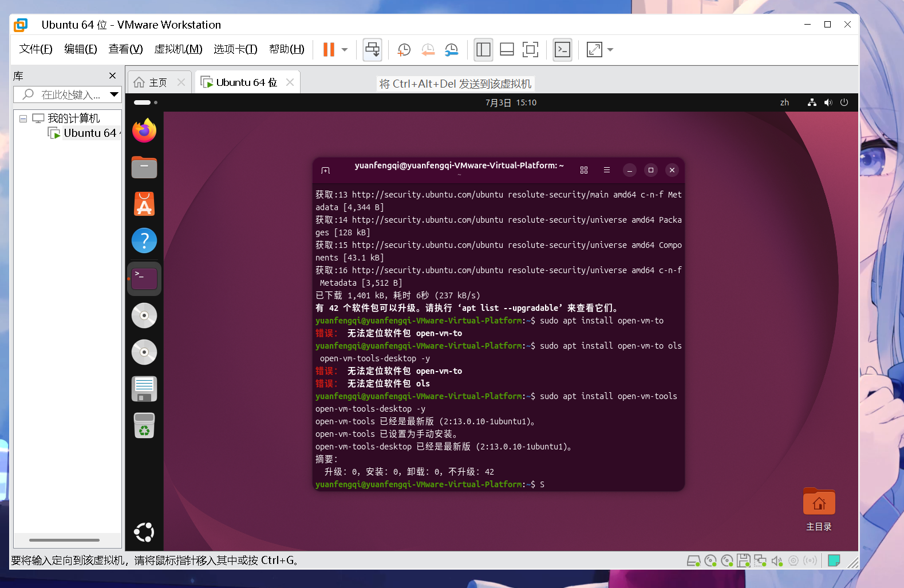Click the Terminal icon in the dock
The width and height of the screenshot is (904, 588).
click(x=144, y=279)
